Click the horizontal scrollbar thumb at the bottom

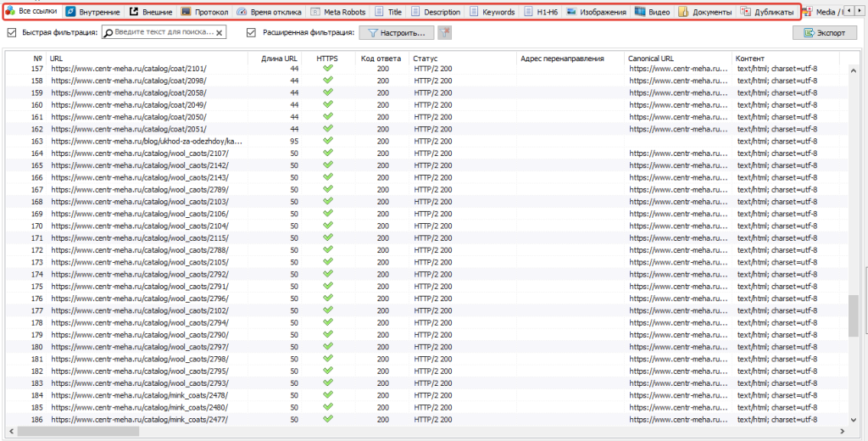[78, 432]
